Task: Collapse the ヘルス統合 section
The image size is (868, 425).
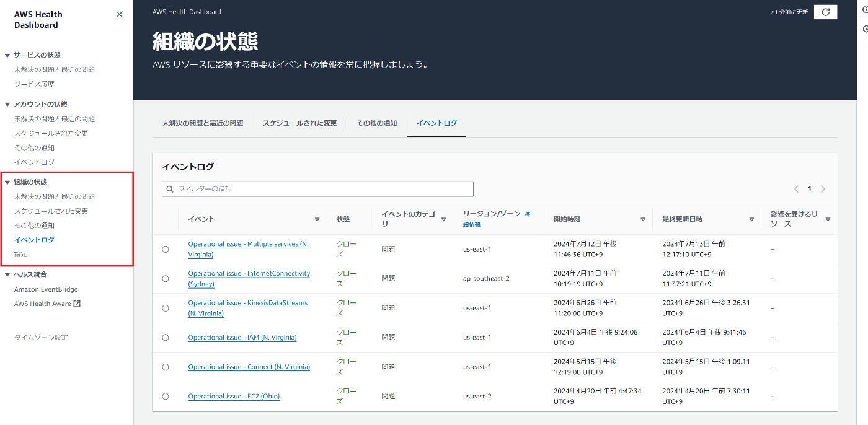Action: coord(7,274)
